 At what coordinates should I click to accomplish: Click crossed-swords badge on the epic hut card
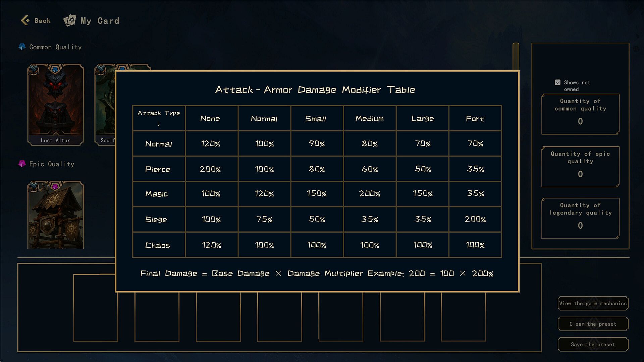34,187
